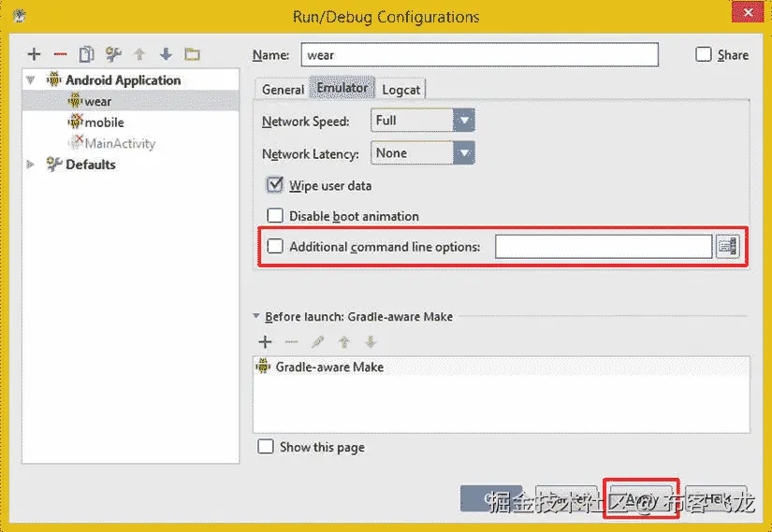The width and height of the screenshot is (772, 532).
Task: Add a before launch task
Action: click(x=265, y=341)
